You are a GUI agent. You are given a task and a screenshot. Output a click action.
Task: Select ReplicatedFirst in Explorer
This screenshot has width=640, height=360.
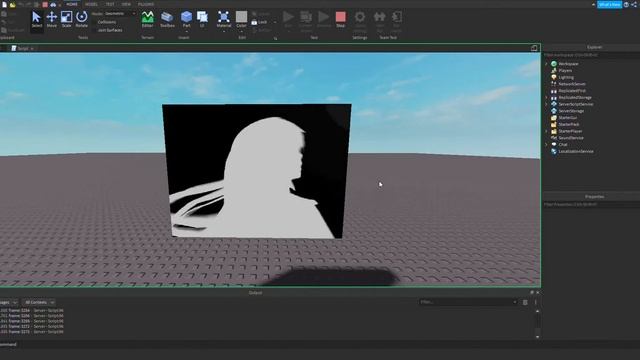[x=572, y=91]
